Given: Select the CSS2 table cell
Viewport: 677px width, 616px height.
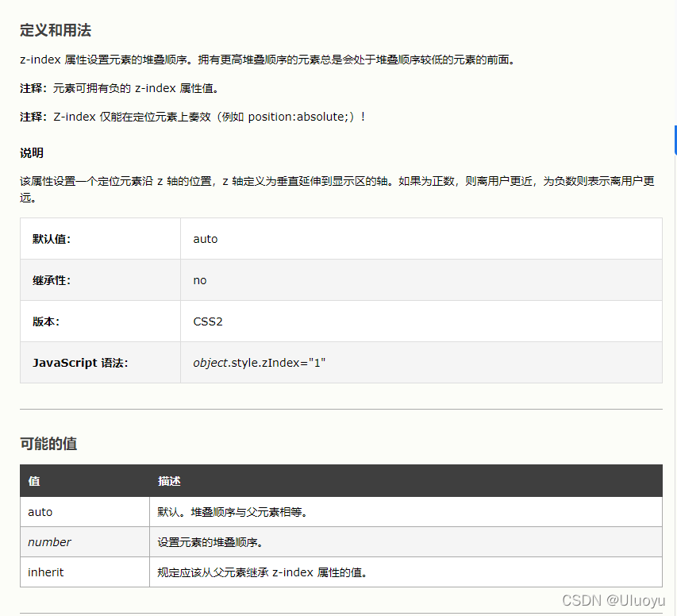Looking at the screenshot, I should pos(421,321).
